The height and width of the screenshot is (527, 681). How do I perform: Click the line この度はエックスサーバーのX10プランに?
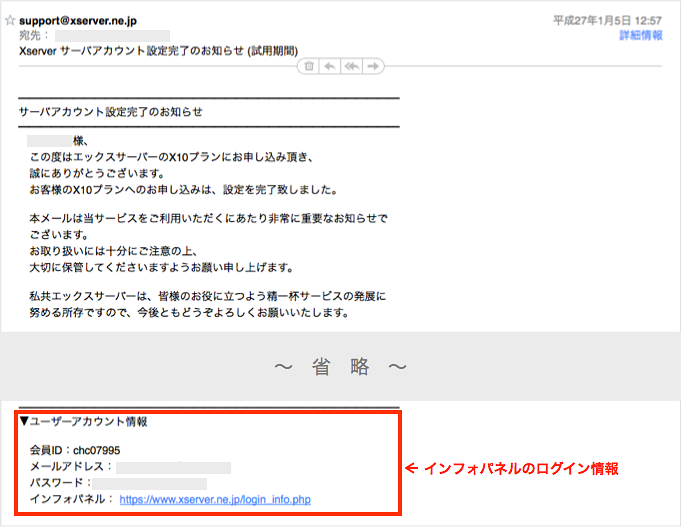pyautogui.click(x=172, y=157)
